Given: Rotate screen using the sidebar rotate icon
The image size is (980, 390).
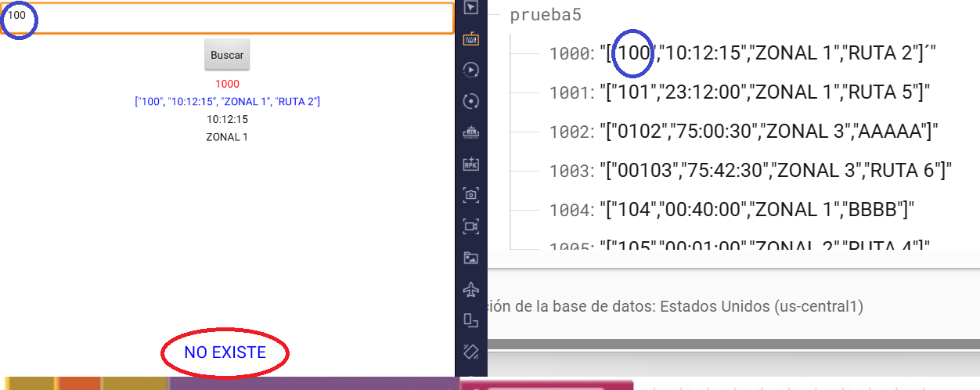Looking at the screenshot, I should [x=470, y=320].
